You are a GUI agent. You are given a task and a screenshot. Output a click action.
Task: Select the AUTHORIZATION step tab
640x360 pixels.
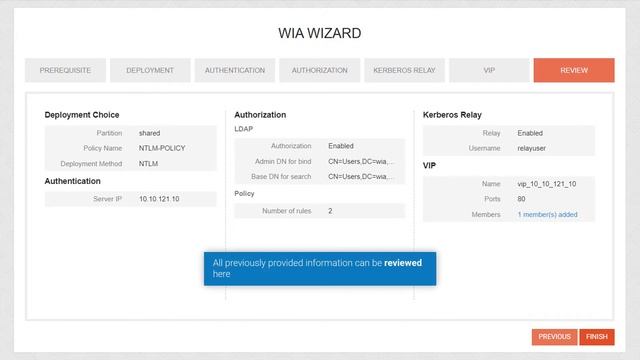pyautogui.click(x=320, y=70)
